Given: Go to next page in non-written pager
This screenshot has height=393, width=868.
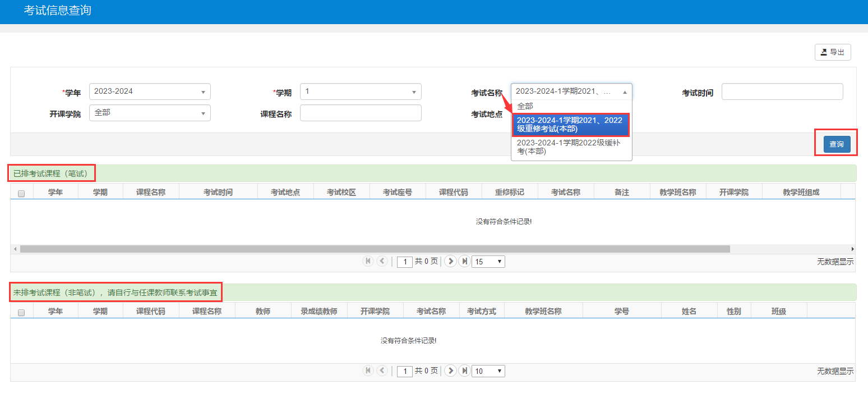Looking at the screenshot, I should click(450, 371).
